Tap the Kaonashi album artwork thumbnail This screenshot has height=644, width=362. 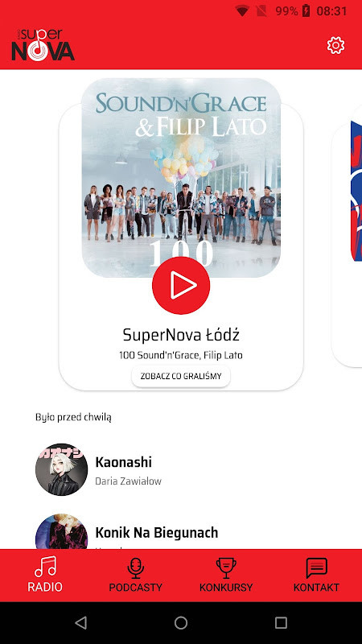tap(62, 469)
